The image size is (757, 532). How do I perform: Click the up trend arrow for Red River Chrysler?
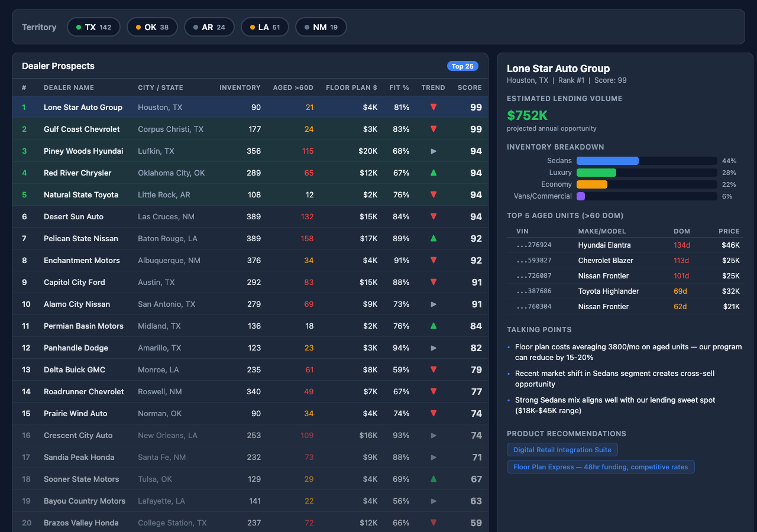click(x=434, y=173)
